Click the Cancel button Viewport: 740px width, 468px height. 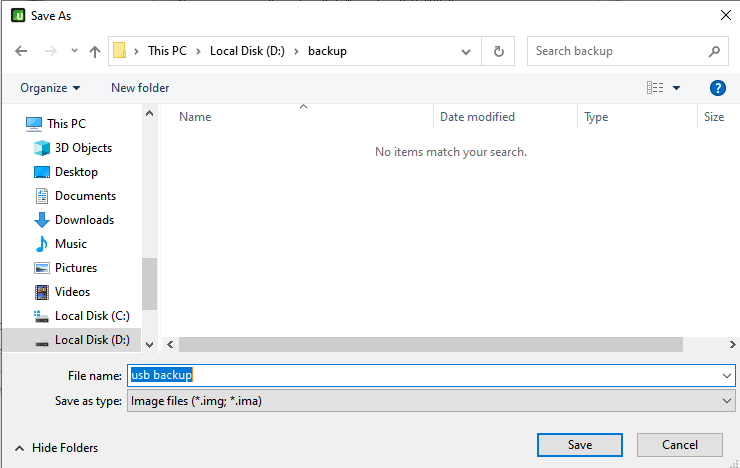[679, 445]
